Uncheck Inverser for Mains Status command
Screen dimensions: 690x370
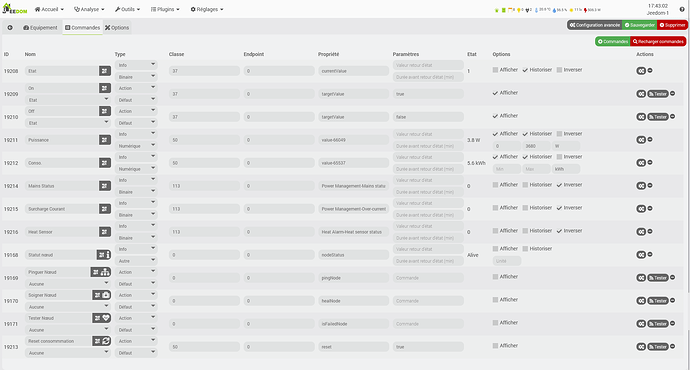point(559,185)
